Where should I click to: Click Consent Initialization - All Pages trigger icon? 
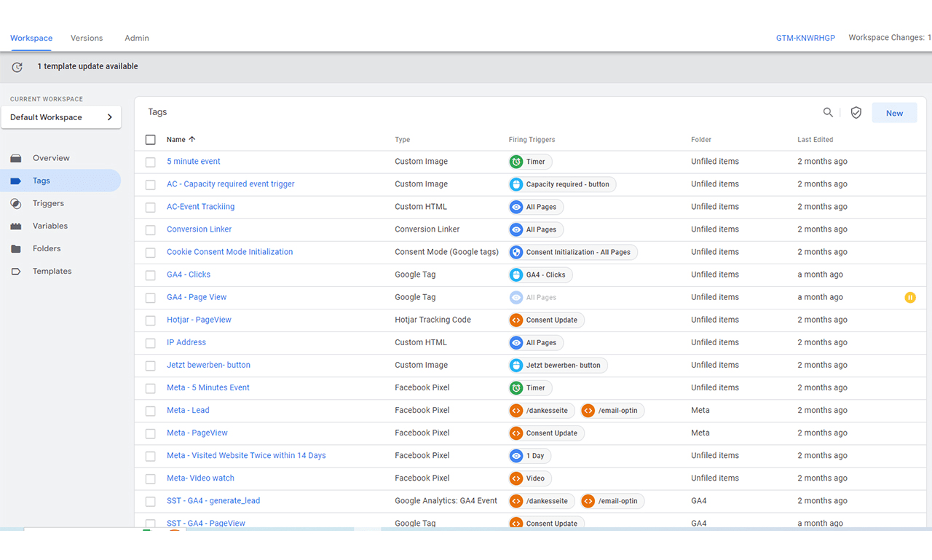(516, 252)
